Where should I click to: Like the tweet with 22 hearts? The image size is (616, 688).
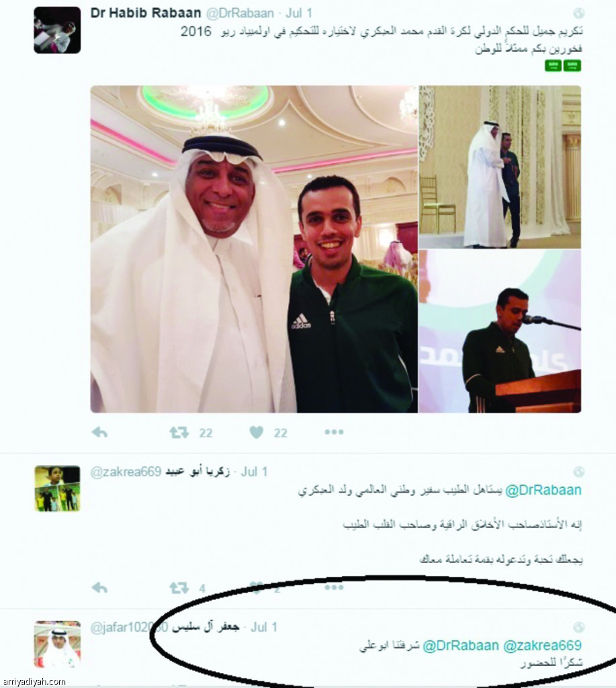tap(257, 433)
